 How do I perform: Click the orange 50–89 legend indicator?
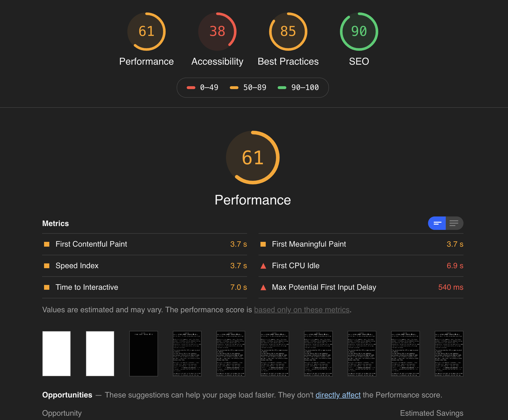pos(234,87)
